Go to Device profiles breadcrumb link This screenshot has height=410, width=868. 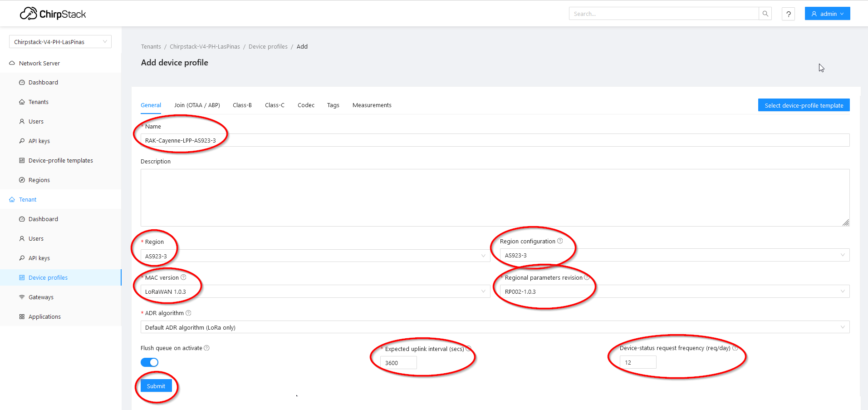268,46
